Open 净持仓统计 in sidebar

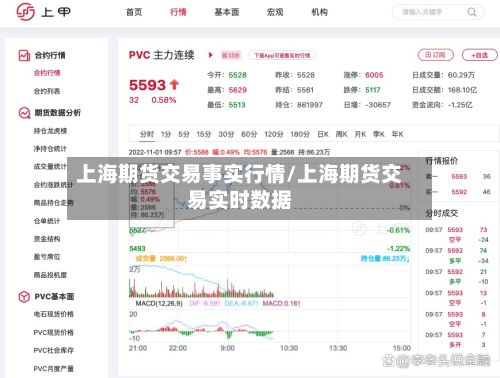tap(50, 149)
